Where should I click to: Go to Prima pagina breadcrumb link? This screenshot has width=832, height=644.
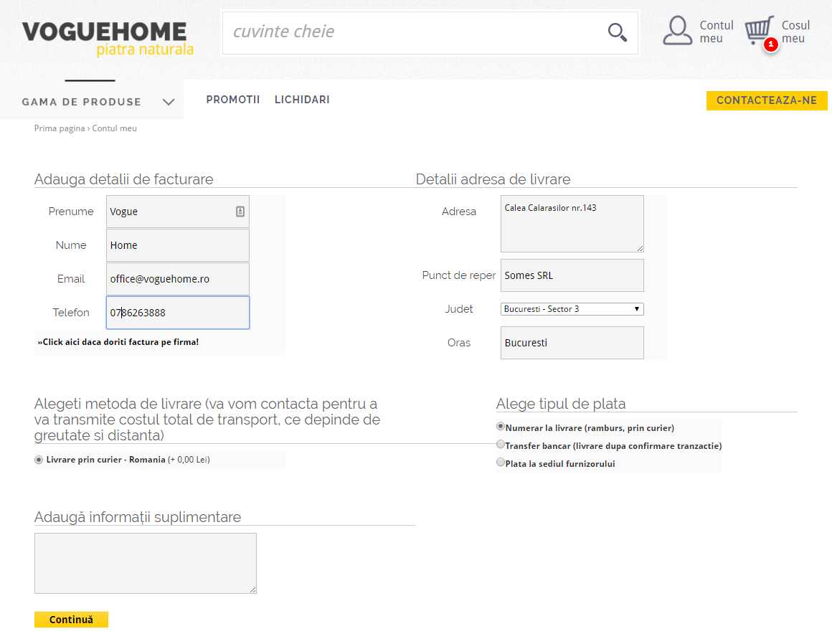coord(60,128)
